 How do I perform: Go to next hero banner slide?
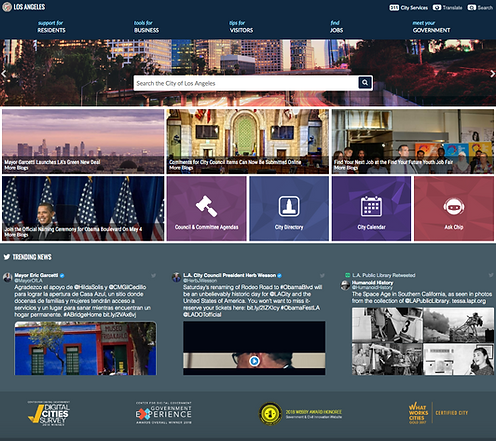click(492, 74)
